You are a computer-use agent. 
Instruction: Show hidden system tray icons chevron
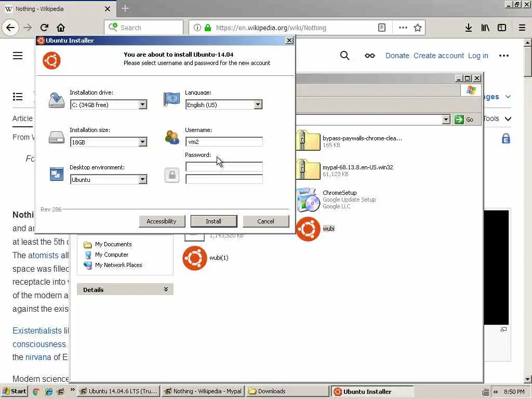click(x=496, y=392)
